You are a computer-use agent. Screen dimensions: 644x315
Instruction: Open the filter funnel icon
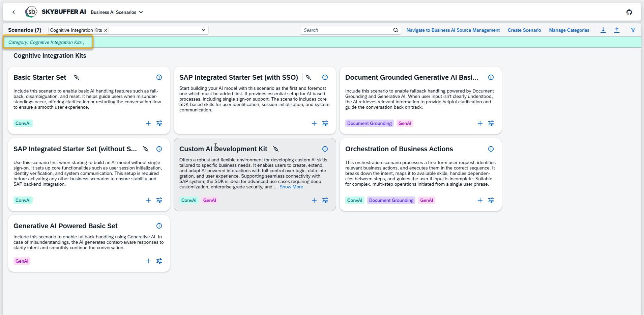pos(633,30)
